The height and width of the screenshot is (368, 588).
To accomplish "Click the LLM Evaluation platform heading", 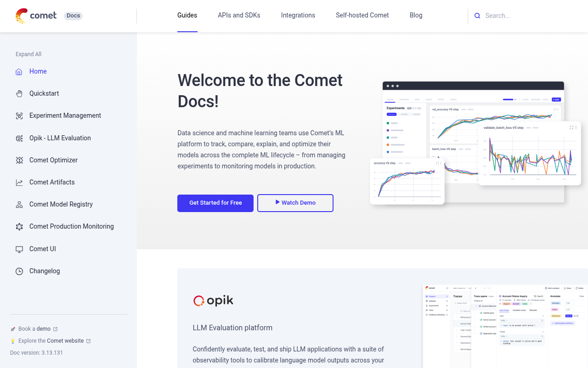I will point(232,328).
